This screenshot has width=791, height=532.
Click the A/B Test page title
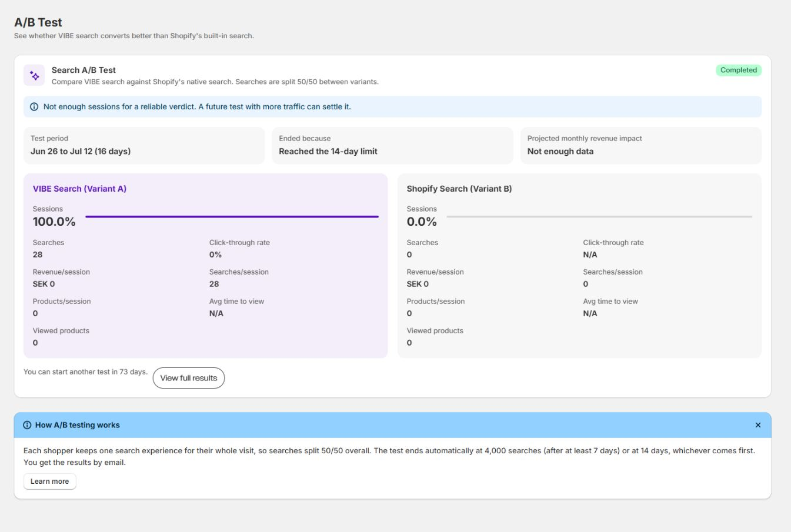point(38,22)
